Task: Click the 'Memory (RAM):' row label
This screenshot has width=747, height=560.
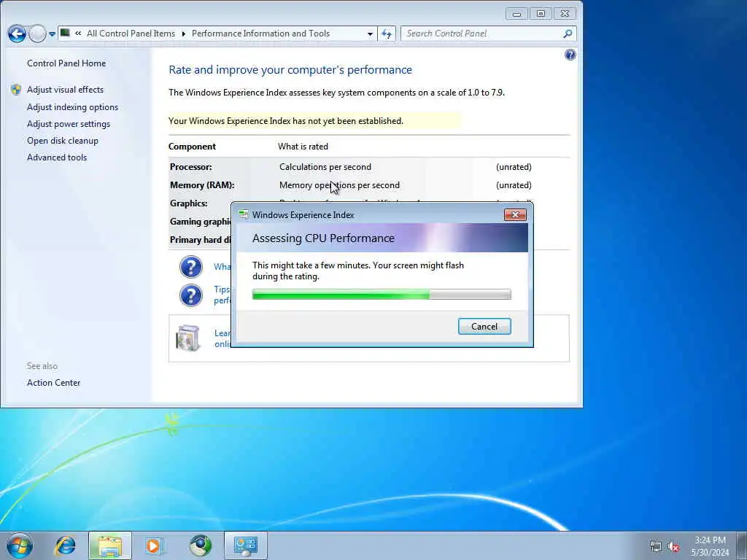Action: pos(202,185)
